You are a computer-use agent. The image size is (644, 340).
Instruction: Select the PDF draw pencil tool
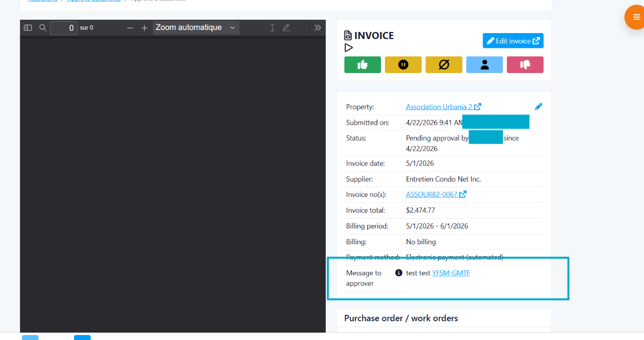pos(286,28)
